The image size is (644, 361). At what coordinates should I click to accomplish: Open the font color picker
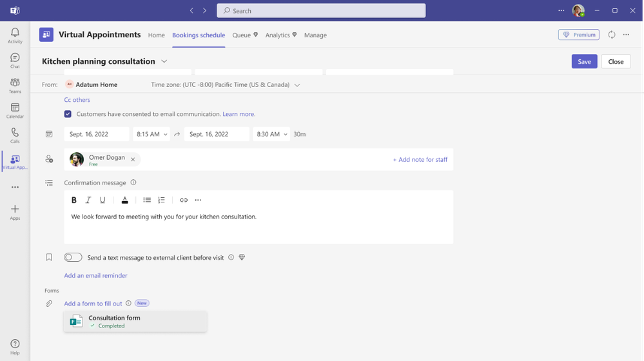124,200
